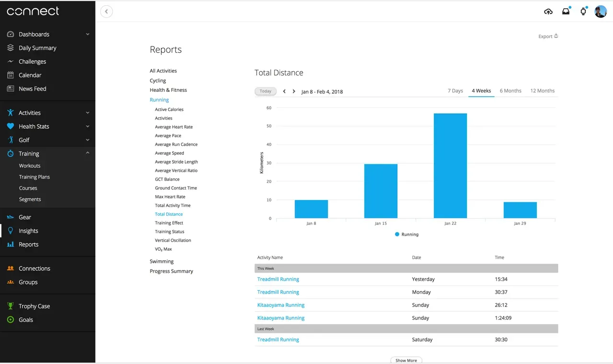Image resolution: width=613 pixels, height=364 pixels.
Task: Open the Kitaaoyama Running 1:24:09 activity
Action: (x=281, y=318)
